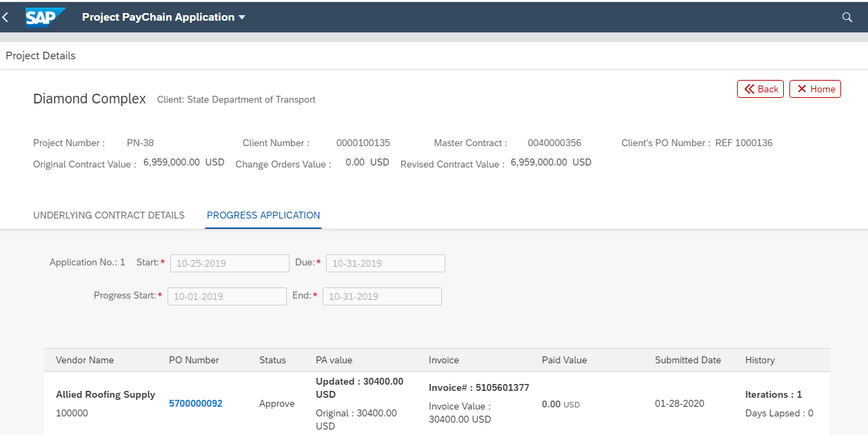868x435 pixels.
Task: Open PO number 5700000092 link
Action: [x=196, y=403]
